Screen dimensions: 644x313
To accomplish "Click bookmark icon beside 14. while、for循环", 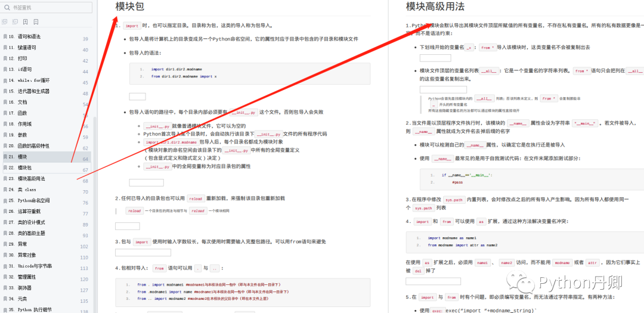I will (5, 80).
